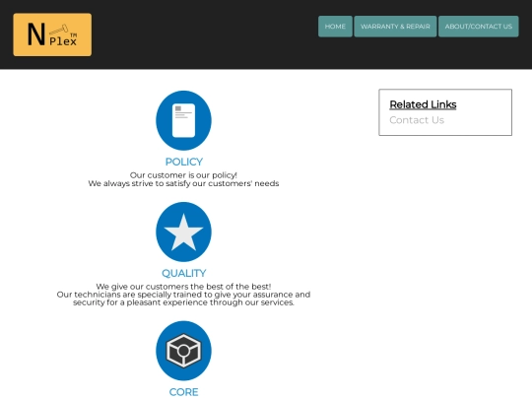Click the Related Links heading
Viewport: 532px width, 399px height.
point(423,104)
